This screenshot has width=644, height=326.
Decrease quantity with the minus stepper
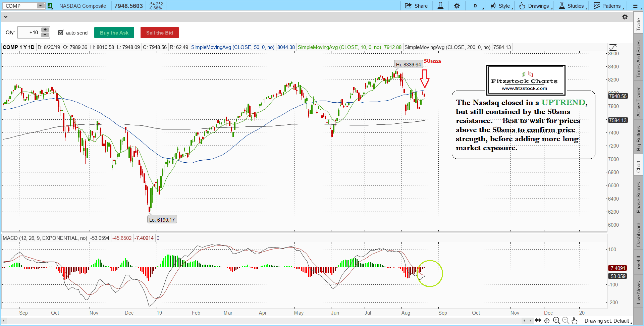pos(45,35)
